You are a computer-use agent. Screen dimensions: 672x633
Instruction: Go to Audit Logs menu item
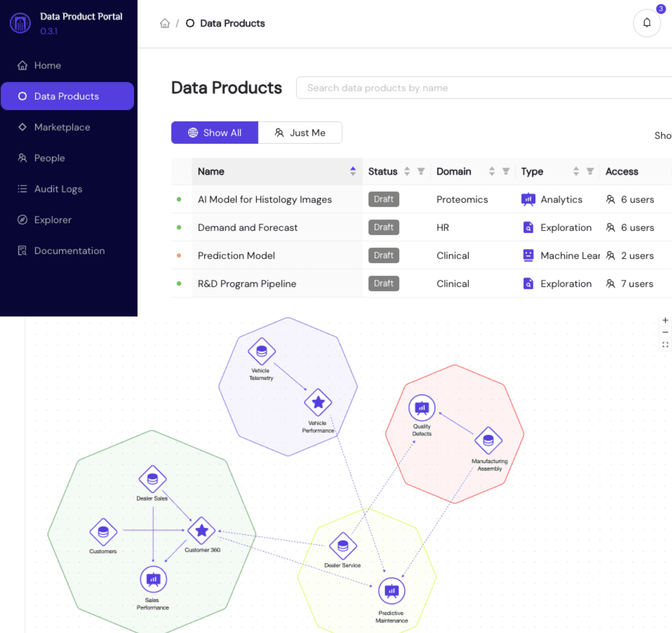(58, 189)
